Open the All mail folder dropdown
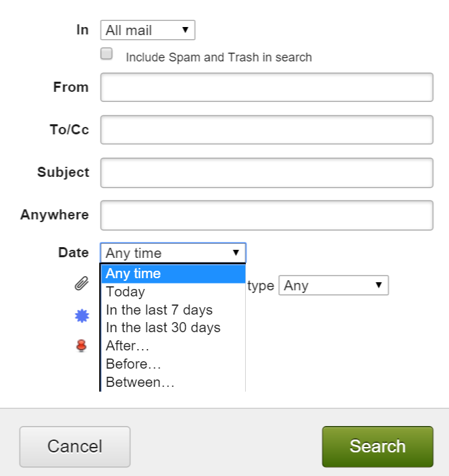 click(148, 30)
